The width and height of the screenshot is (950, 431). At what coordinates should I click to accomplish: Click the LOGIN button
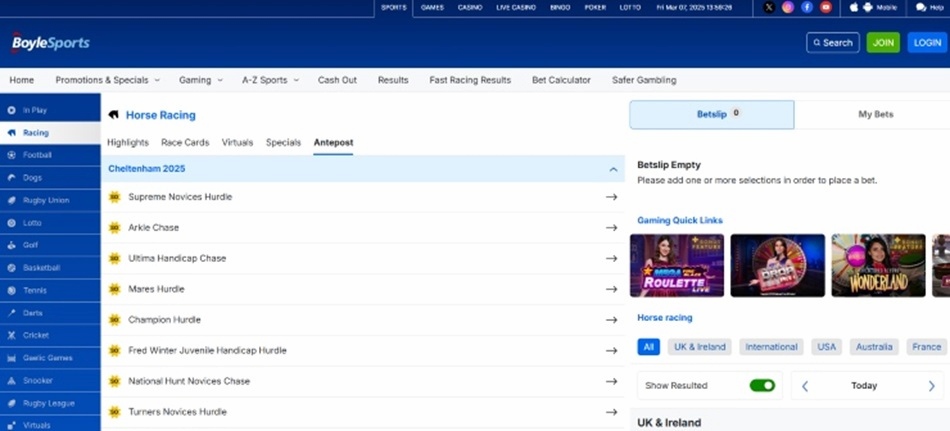[927, 43]
